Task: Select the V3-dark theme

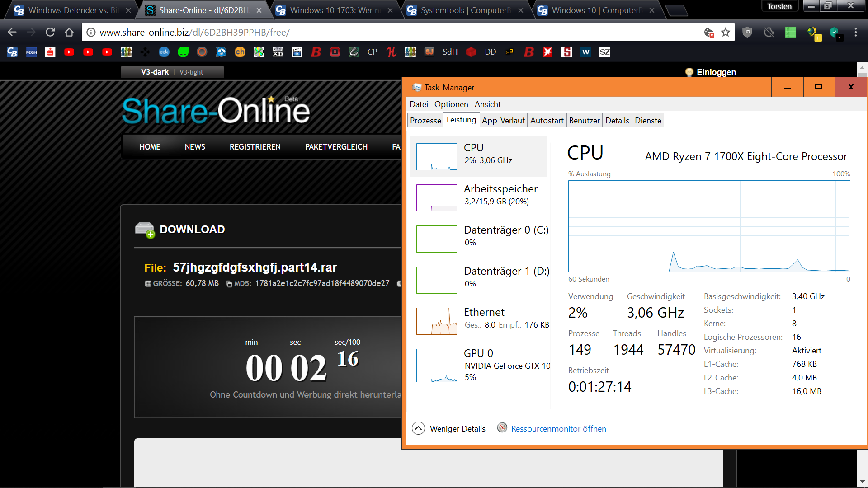Action: pos(155,72)
